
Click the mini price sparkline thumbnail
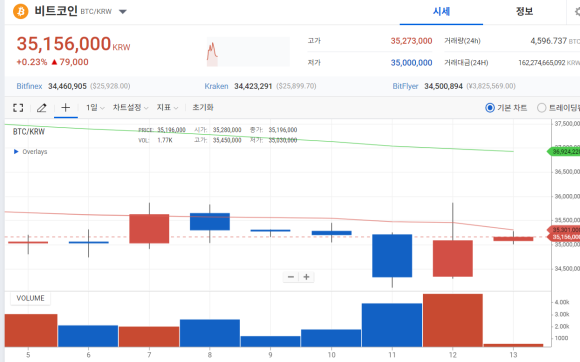248,52
